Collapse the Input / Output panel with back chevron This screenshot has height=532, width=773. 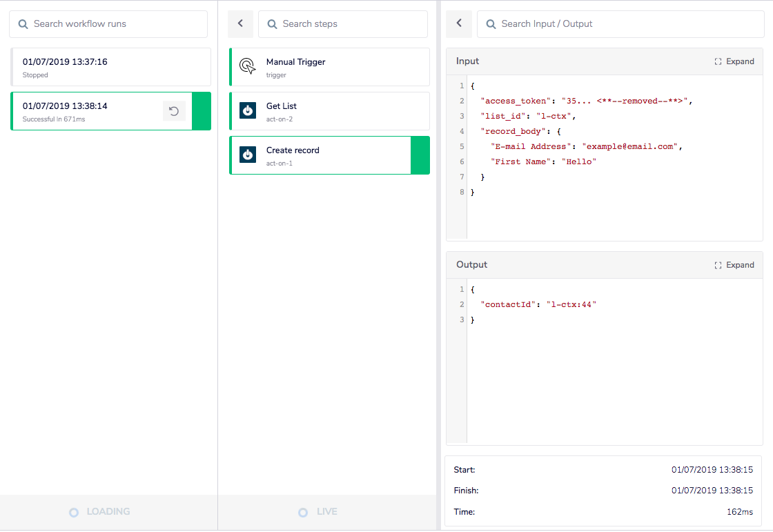pos(459,23)
